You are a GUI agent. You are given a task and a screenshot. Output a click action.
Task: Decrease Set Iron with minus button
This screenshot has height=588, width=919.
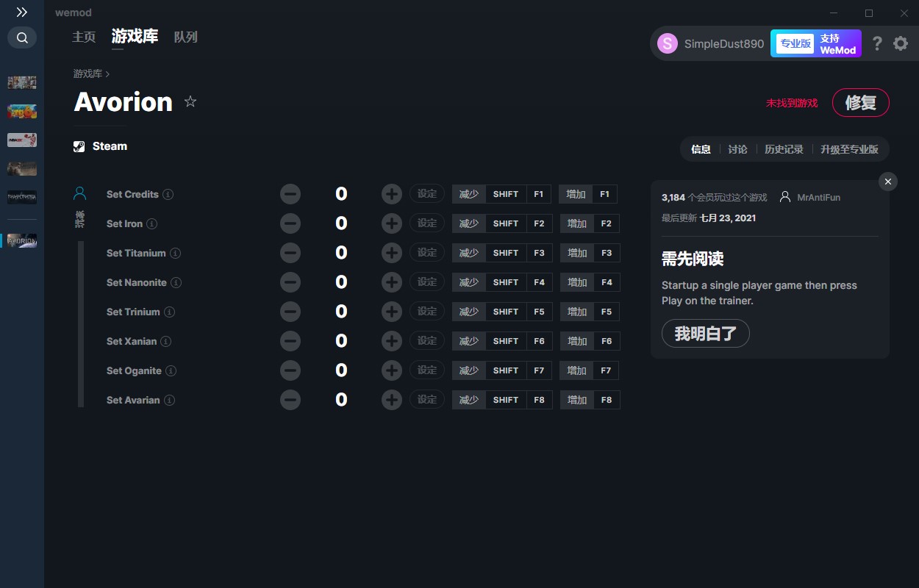point(290,223)
